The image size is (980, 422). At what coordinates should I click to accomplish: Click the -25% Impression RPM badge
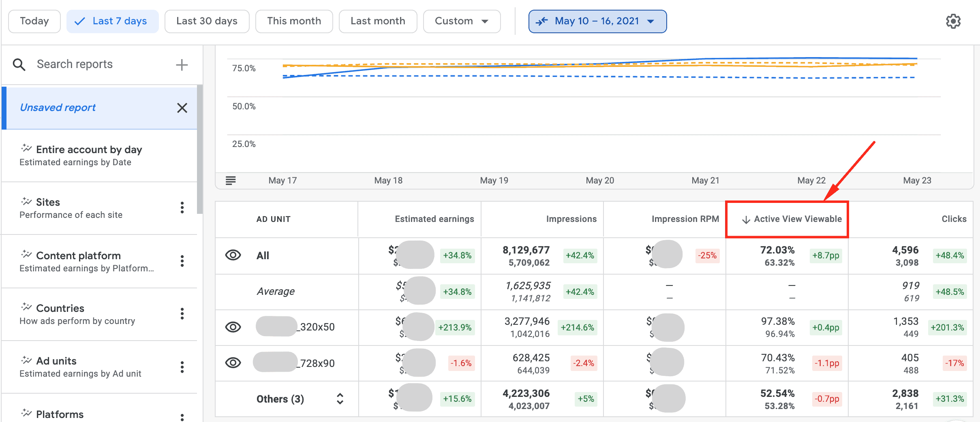707,256
